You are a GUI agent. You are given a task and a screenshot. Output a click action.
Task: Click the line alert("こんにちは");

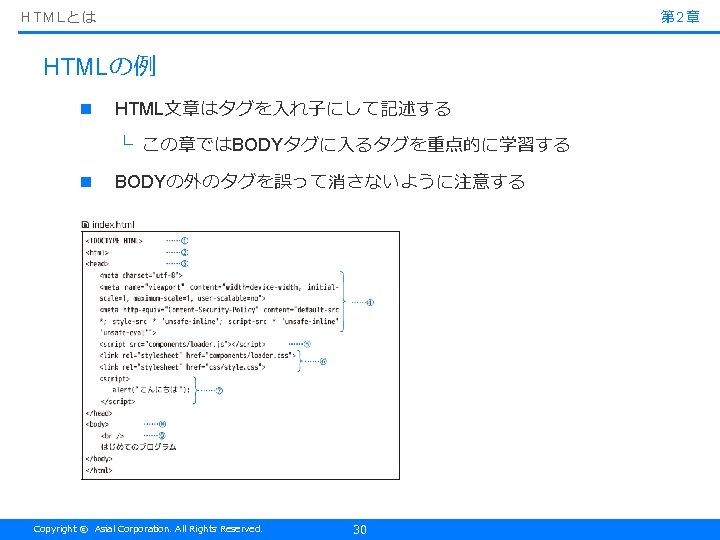[x=151, y=390]
